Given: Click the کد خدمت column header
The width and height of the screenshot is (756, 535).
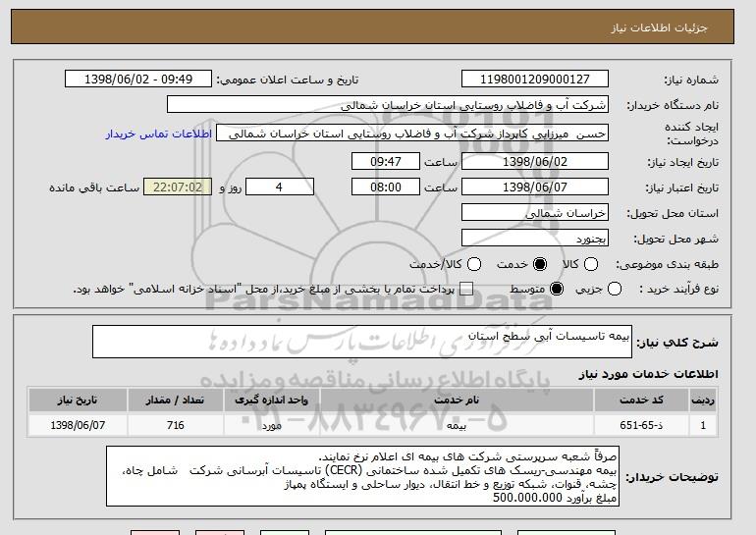Looking at the screenshot, I should (x=641, y=401).
